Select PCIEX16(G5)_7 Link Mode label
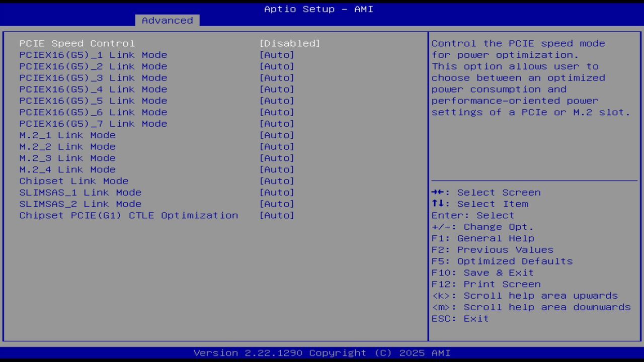644x362 pixels. pyautogui.click(x=93, y=124)
